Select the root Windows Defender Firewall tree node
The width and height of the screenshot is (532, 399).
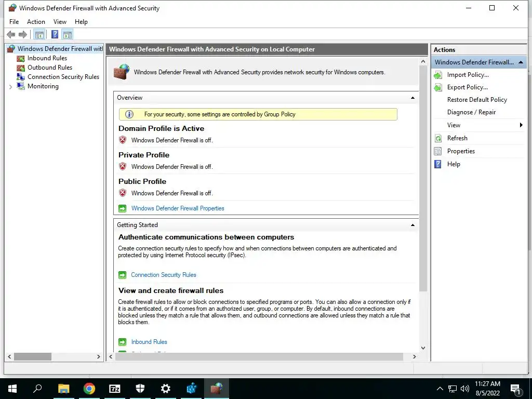(60, 49)
